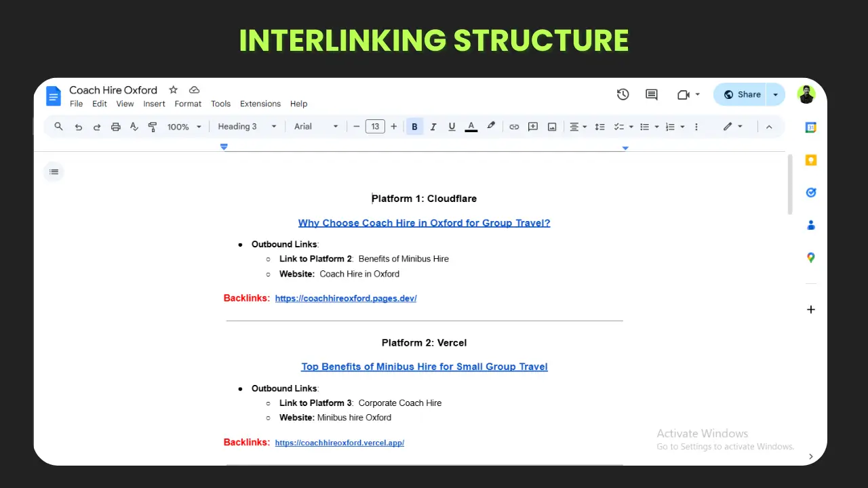Viewport: 868px width, 488px height.
Task: Insert an image from the toolbar
Action: [551, 127]
